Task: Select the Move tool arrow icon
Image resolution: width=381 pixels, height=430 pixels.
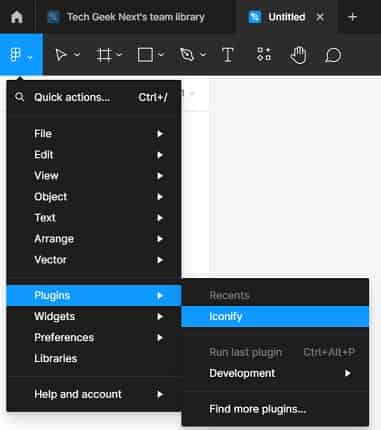Action: point(61,55)
